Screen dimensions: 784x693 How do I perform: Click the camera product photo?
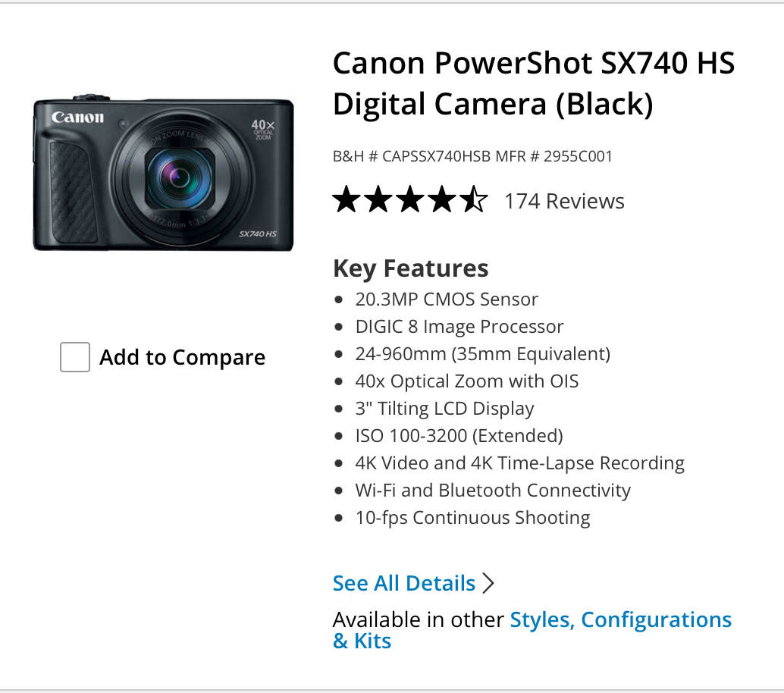(x=163, y=174)
